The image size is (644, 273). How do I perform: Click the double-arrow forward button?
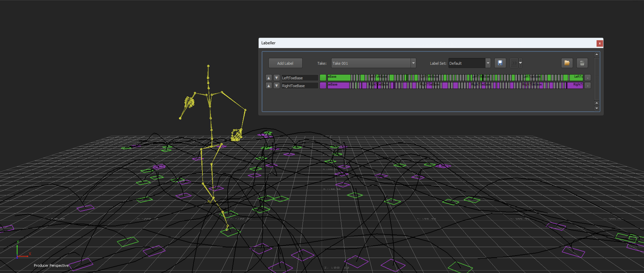(514, 63)
